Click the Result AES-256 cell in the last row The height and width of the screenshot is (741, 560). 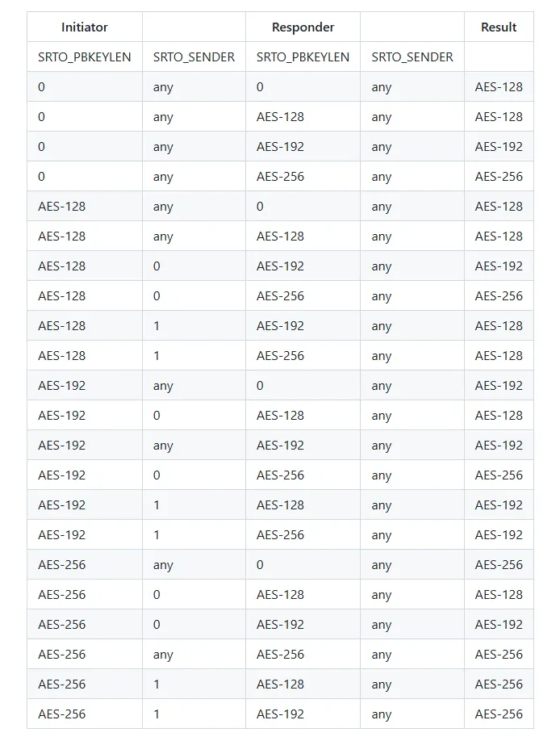coord(499,714)
